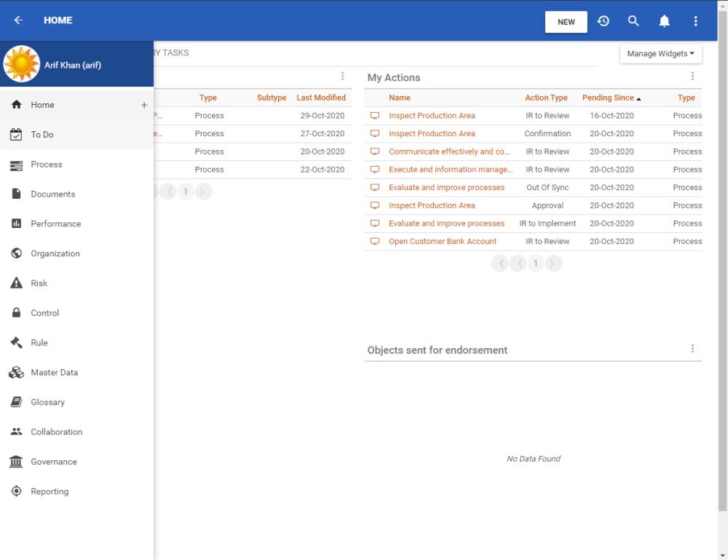Open Performance in the sidebar
The image size is (728, 560).
76,224
